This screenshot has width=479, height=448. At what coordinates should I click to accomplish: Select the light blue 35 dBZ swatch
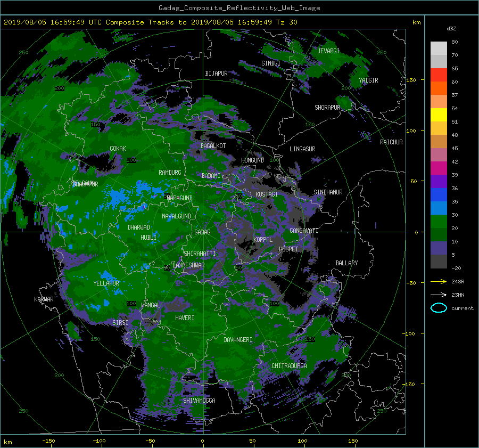coord(439,208)
